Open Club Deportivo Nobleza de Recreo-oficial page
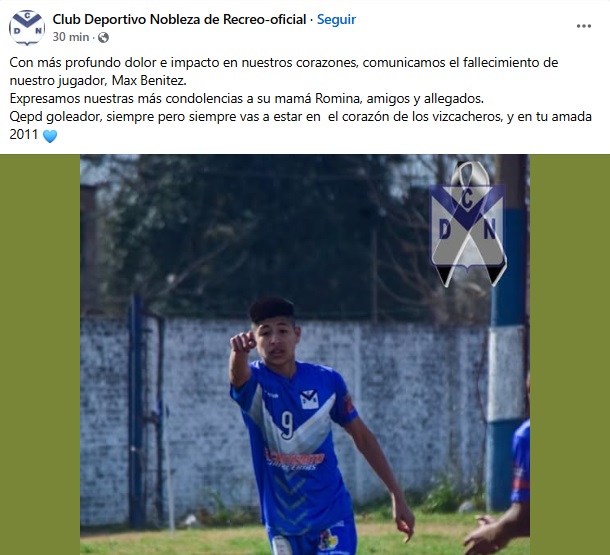 [x=179, y=19]
